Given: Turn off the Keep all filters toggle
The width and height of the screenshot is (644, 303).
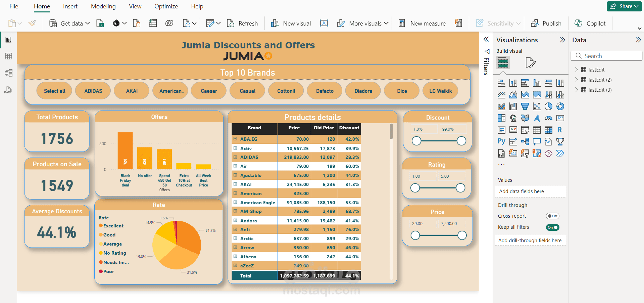Looking at the screenshot, I should (552, 227).
